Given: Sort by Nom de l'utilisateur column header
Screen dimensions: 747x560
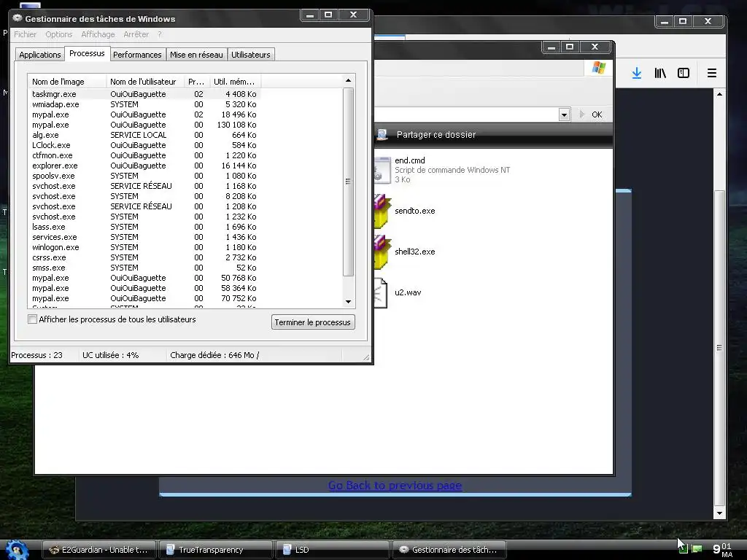Looking at the screenshot, I should (x=145, y=82).
